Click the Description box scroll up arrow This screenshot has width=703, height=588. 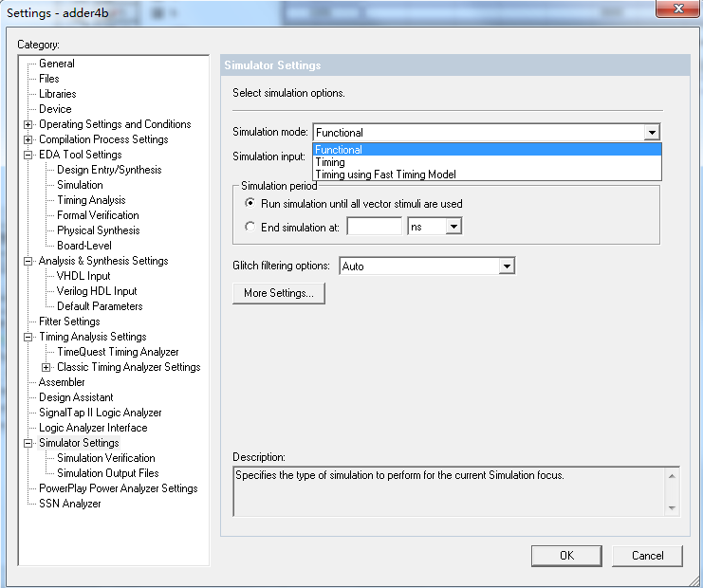[x=672, y=476]
